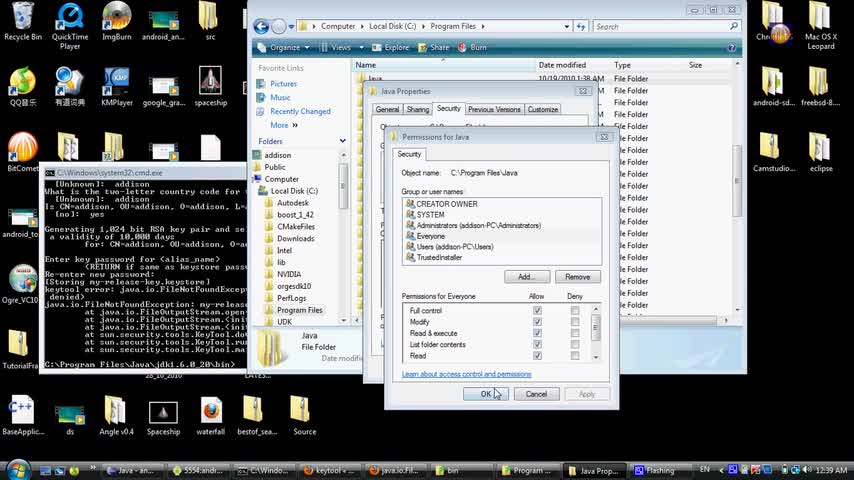The image size is (854, 480).
Task: Expand the Computer breadcrumb arrow
Action: pyautogui.click(x=361, y=26)
